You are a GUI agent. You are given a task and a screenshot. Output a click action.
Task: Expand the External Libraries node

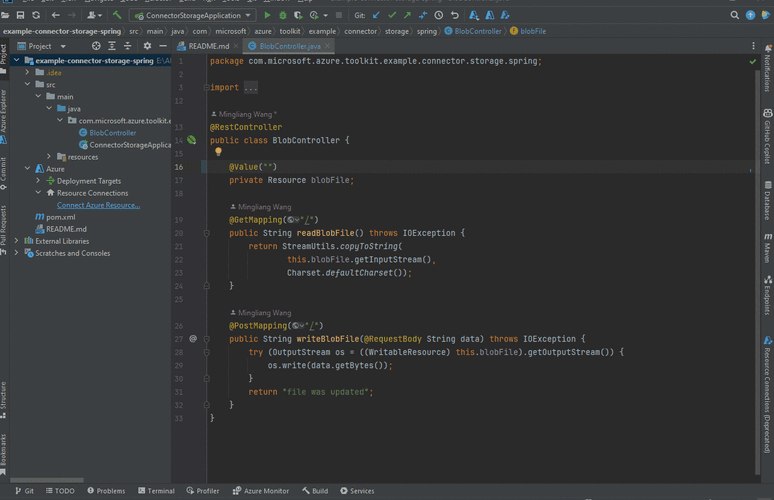pos(17,241)
